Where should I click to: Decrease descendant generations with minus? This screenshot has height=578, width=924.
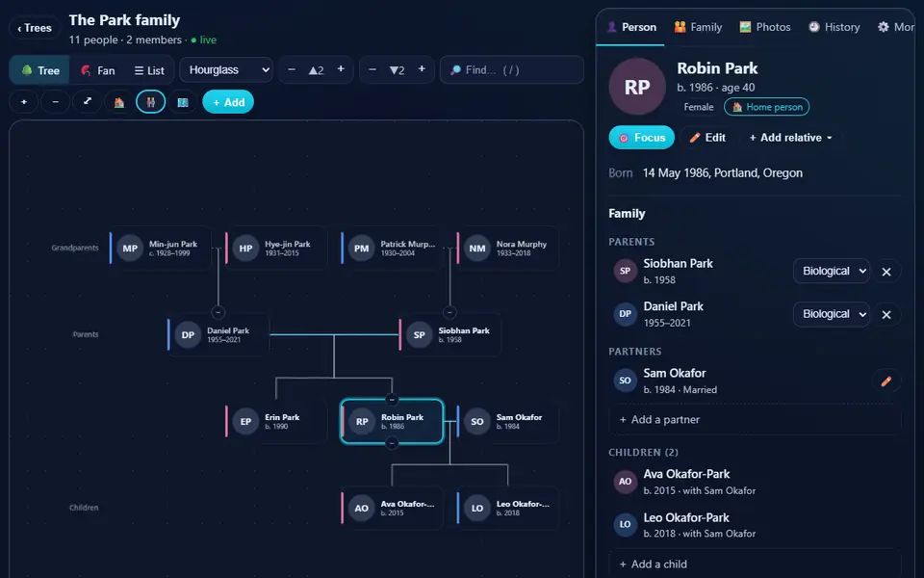372,69
